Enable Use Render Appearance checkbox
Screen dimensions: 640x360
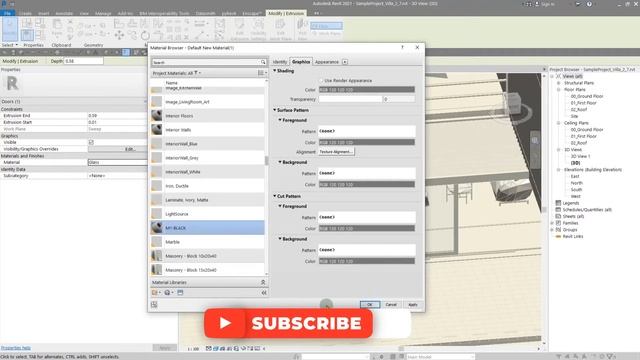321,80
